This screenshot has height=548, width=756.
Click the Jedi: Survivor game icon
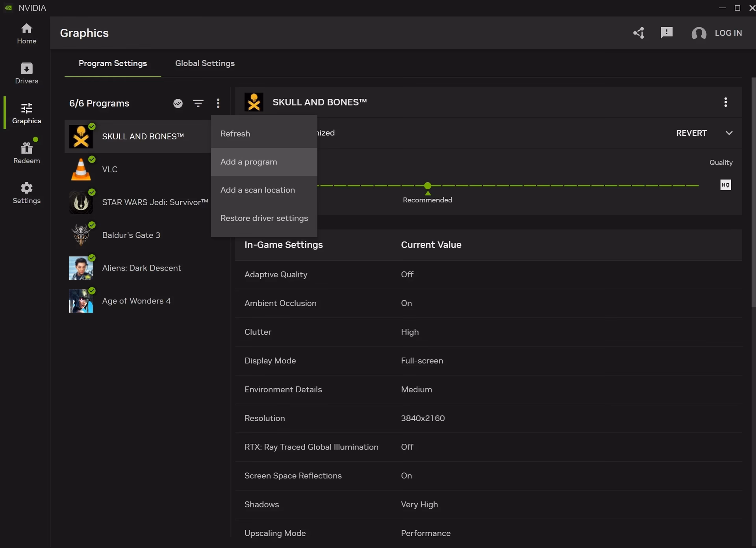(81, 202)
